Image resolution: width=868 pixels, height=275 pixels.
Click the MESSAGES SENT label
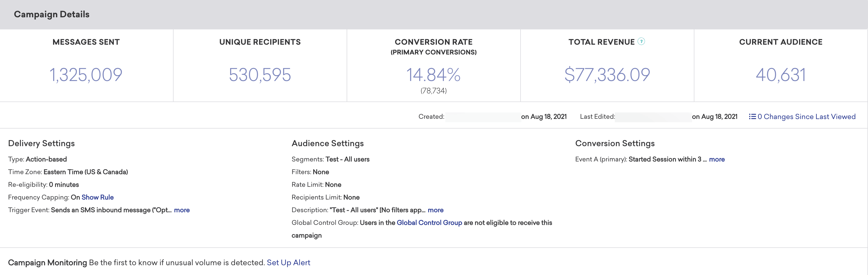[86, 42]
